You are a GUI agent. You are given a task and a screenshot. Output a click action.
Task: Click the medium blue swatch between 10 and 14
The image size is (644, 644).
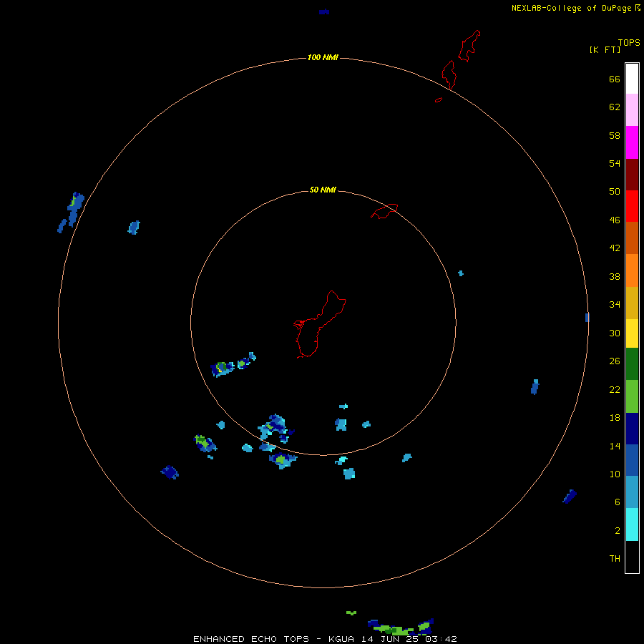tap(632, 460)
